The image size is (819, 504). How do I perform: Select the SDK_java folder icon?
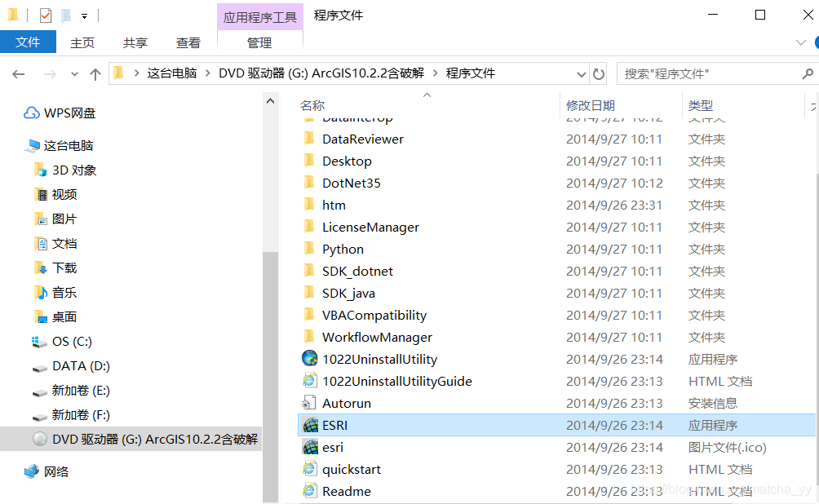tap(309, 293)
